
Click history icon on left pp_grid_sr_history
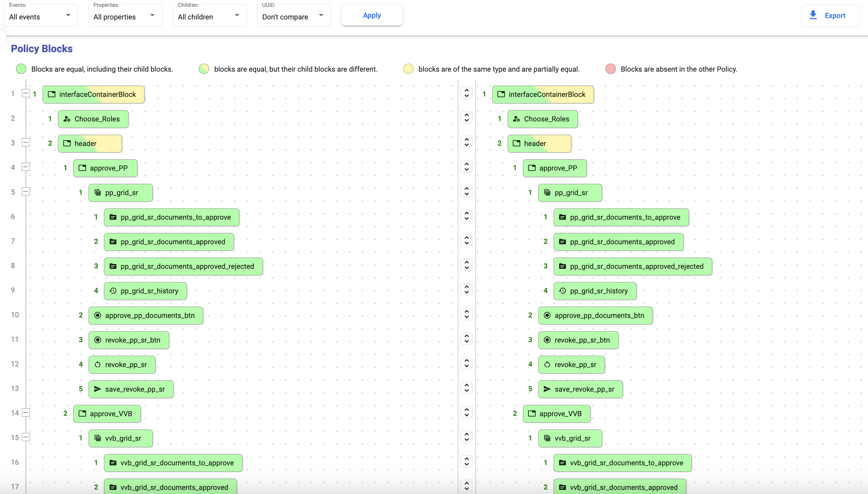point(113,291)
